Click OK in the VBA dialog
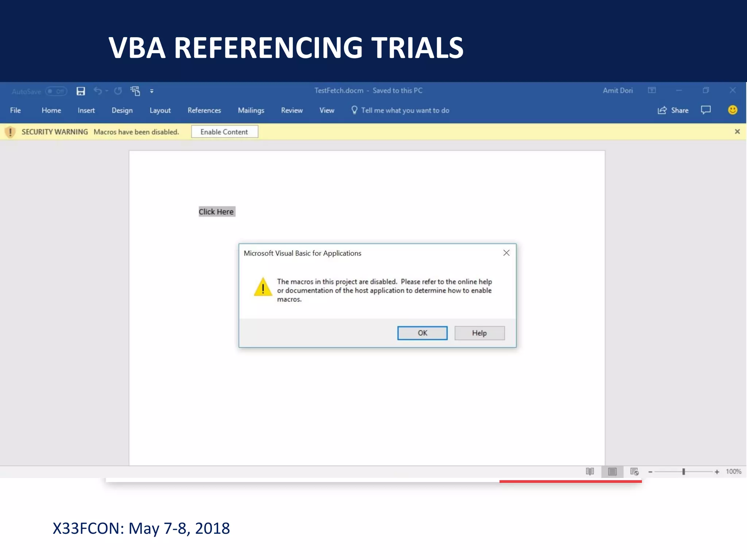Screen dimensions: 747x560 click(422, 333)
